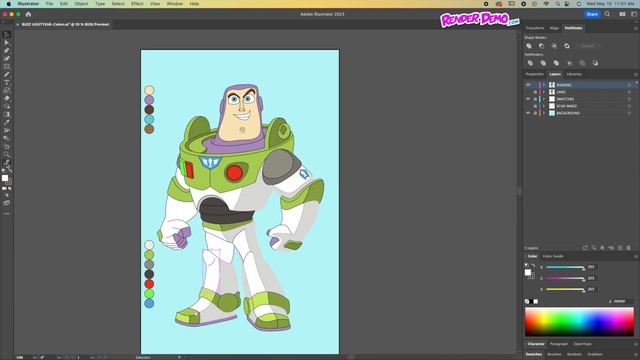Image resolution: width=640 pixels, height=360 pixels.
Task: Click Collect for Export icon in Layers panel
Action: [585, 248]
